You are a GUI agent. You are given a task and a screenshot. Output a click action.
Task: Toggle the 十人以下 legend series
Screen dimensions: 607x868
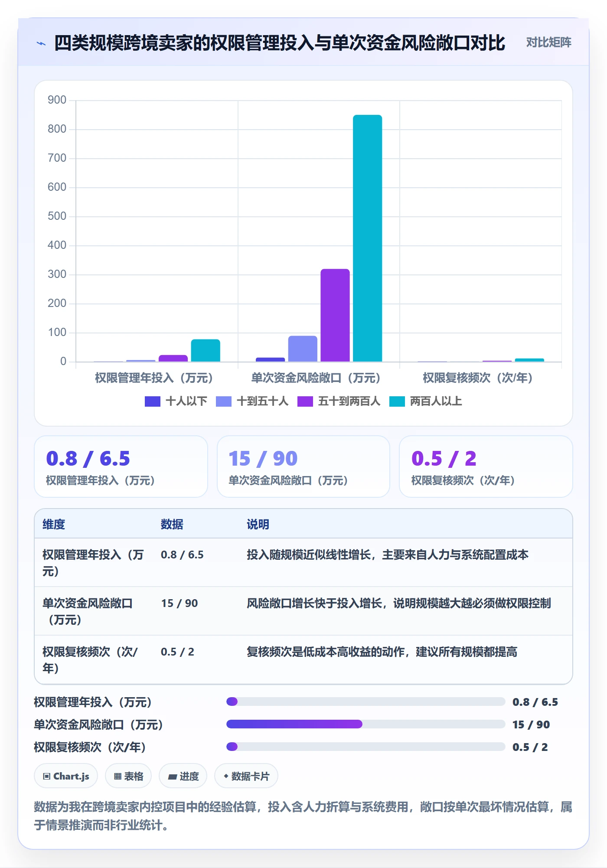pyautogui.click(x=176, y=401)
